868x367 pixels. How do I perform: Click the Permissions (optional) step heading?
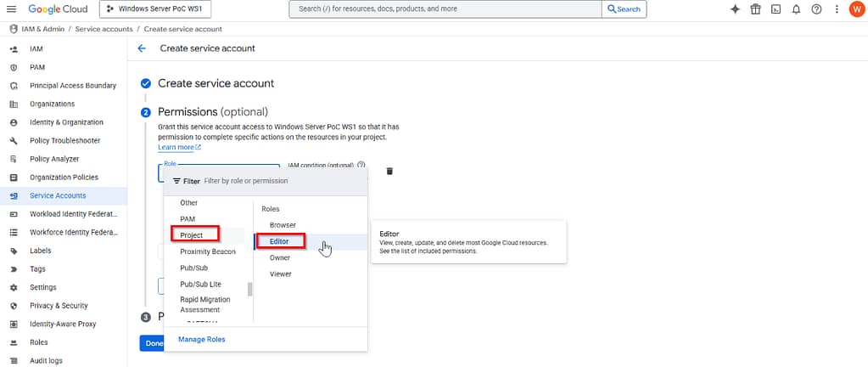pos(213,112)
